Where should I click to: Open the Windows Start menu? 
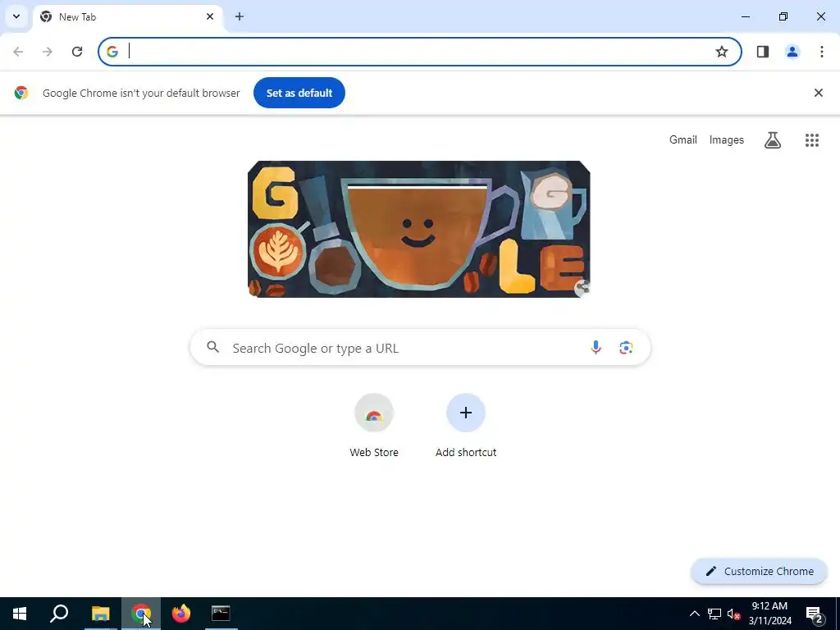(x=20, y=614)
